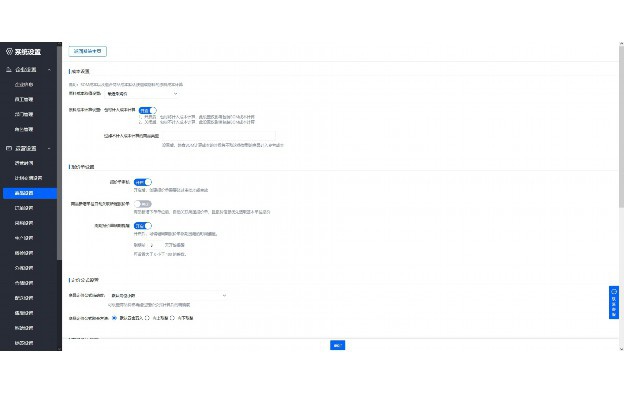The height and width of the screenshot is (393, 624).
Task: Click the card icon of second sidebar group
Action: [9, 148]
